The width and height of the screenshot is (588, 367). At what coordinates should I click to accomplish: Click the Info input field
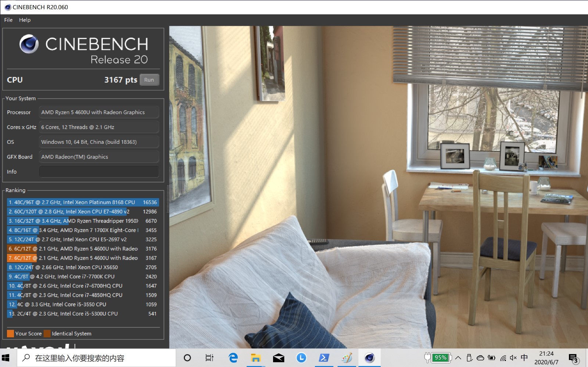[99, 172]
